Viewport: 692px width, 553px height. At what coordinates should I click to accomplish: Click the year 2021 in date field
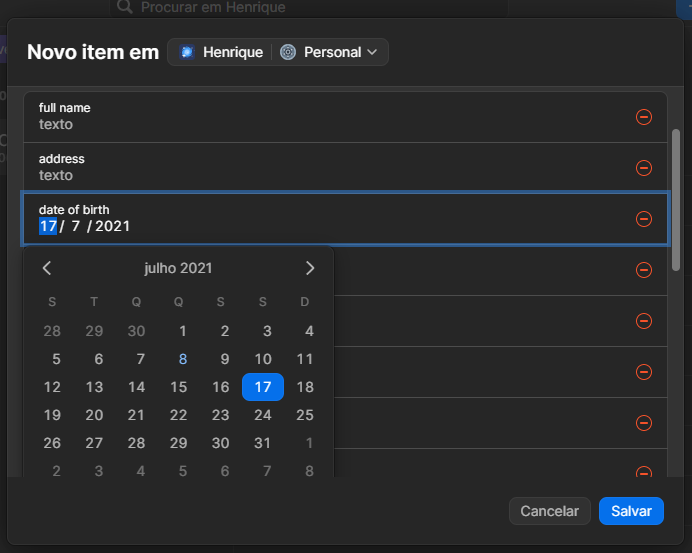pyautogui.click(x=112, y=227)
